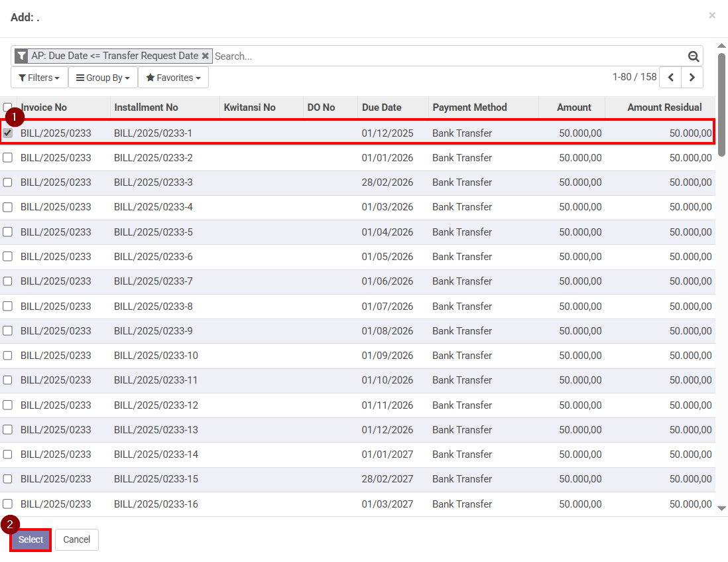Open the Filters dropdown
Image resolution: width=728 pixels, height=562 pixels.
coord(39,78)
